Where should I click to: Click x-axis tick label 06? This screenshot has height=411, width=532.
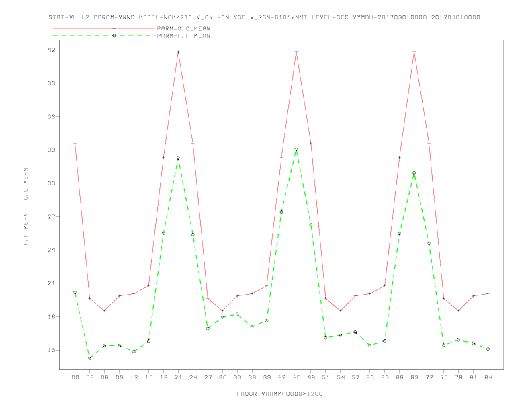pyautogui.click(x=105, y=377)
